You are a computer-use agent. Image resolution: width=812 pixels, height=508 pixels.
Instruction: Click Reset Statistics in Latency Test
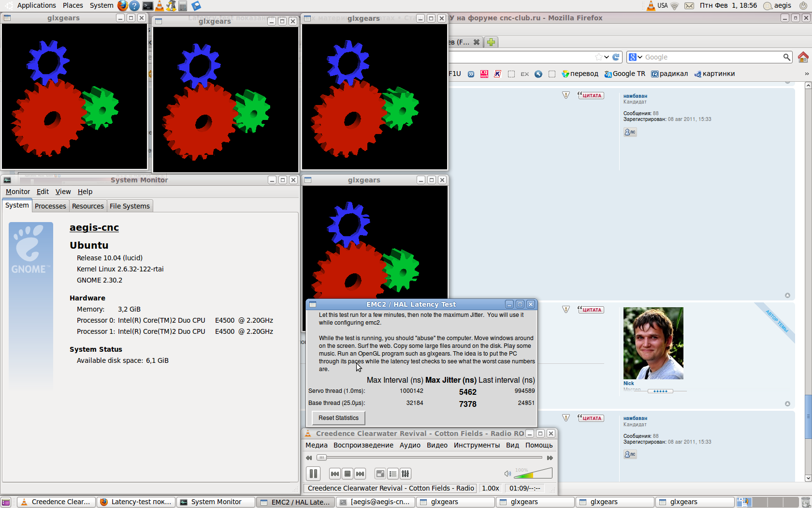[x=338, y=418]
